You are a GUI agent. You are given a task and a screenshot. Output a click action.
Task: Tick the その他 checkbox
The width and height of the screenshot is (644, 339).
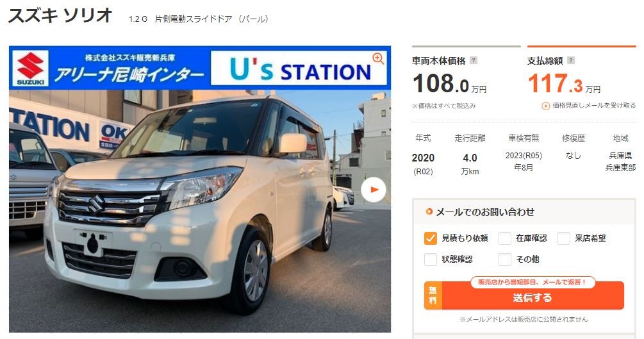coord(505,260)
